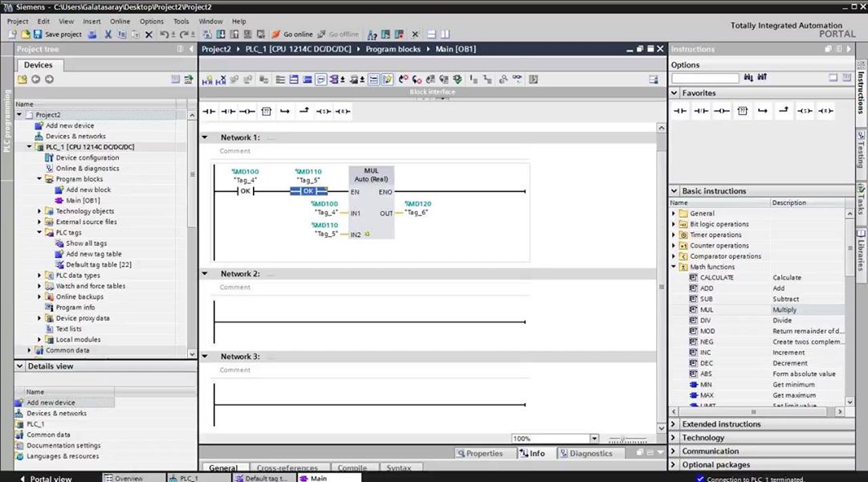Screen dimensions: 868x482
Task: Open the zoom level 100% dropdown
Action: pos(594,439)
